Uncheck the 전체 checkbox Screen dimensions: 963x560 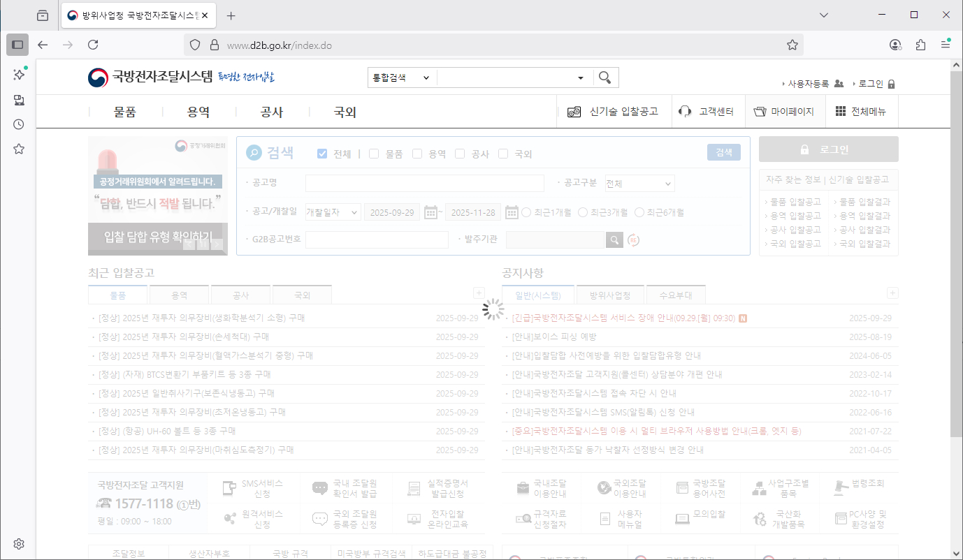click(322, 154)
